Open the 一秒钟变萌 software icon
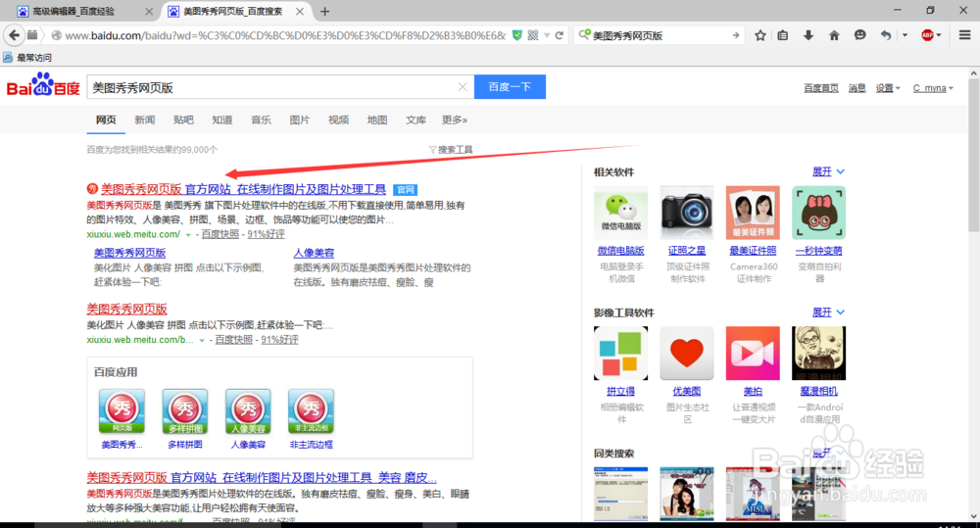Viewport: 980px width, 528px height. click(818, 213)
